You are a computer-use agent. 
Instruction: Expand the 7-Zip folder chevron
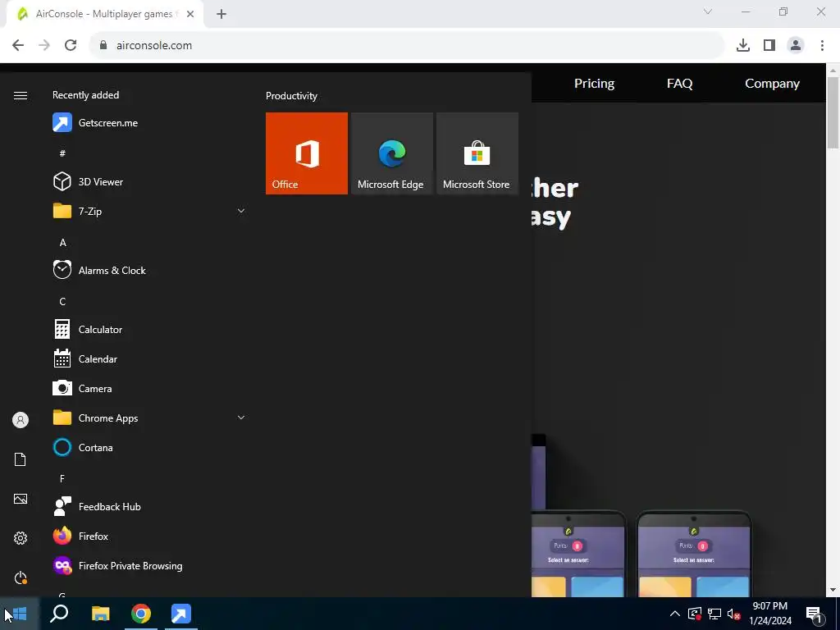click(241, 211)
